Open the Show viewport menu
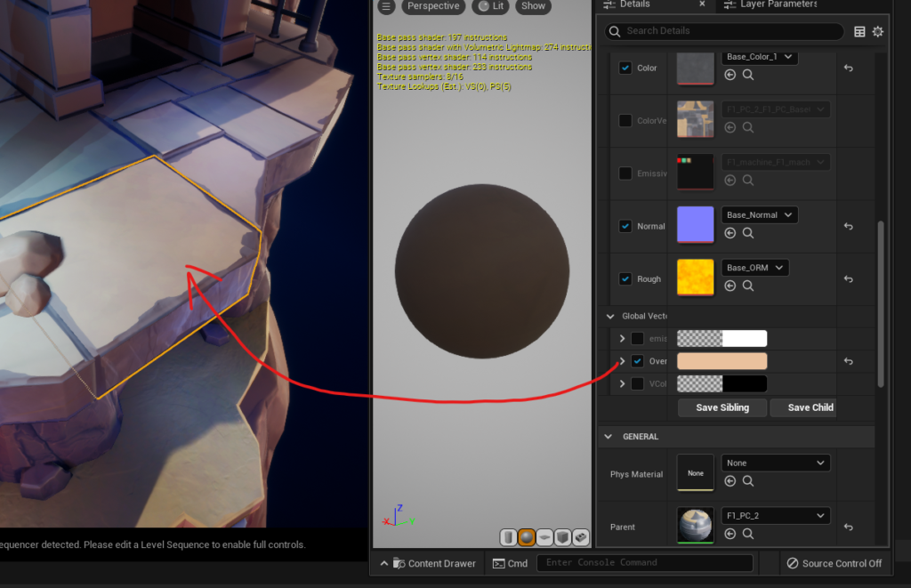This screenshot has width=911, height=588. tap(532, 6)
